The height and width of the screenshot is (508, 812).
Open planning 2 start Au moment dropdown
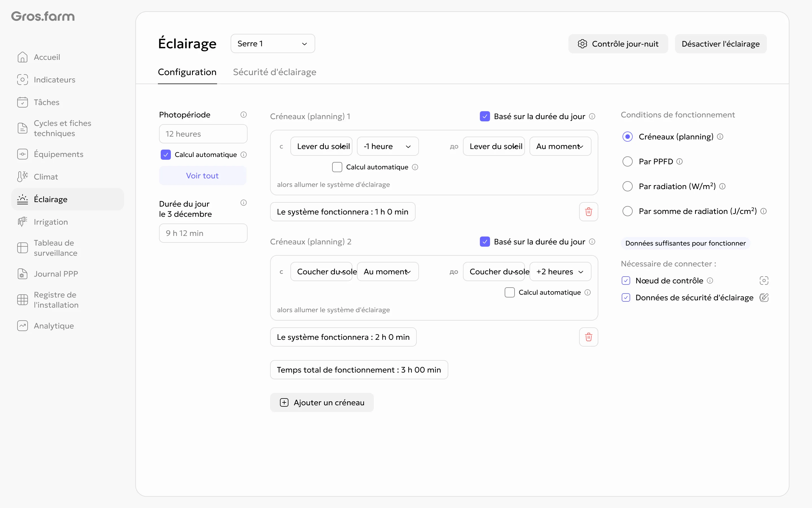[388, 271]
